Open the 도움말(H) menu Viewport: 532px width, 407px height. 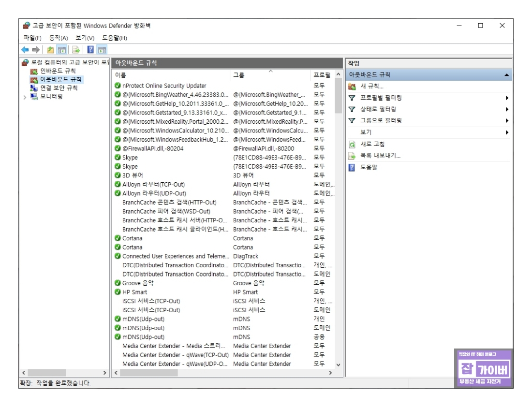114,38
